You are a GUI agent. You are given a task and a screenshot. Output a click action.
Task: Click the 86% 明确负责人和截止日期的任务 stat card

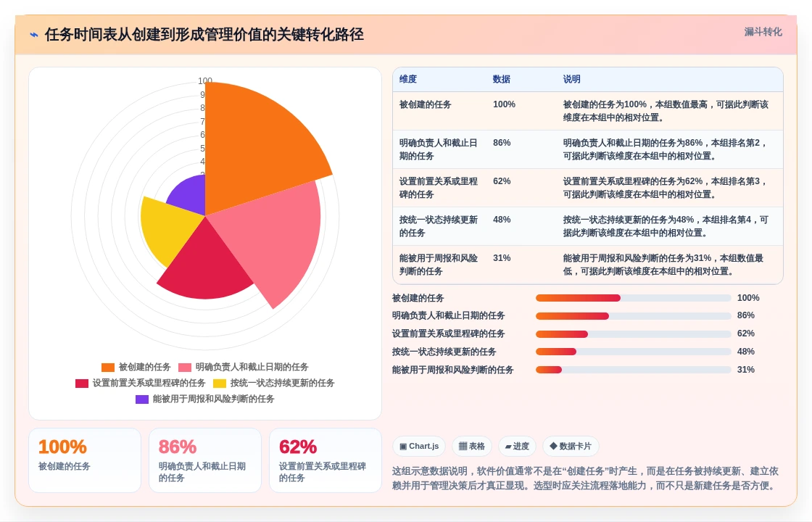coord(205,460)
